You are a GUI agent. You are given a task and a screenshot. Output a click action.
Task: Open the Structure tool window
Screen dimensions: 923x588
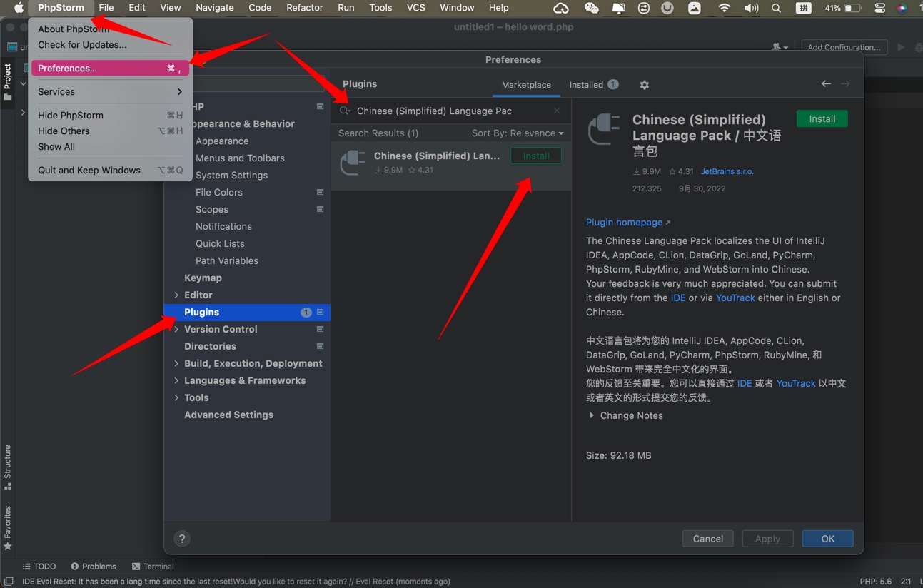8,467
